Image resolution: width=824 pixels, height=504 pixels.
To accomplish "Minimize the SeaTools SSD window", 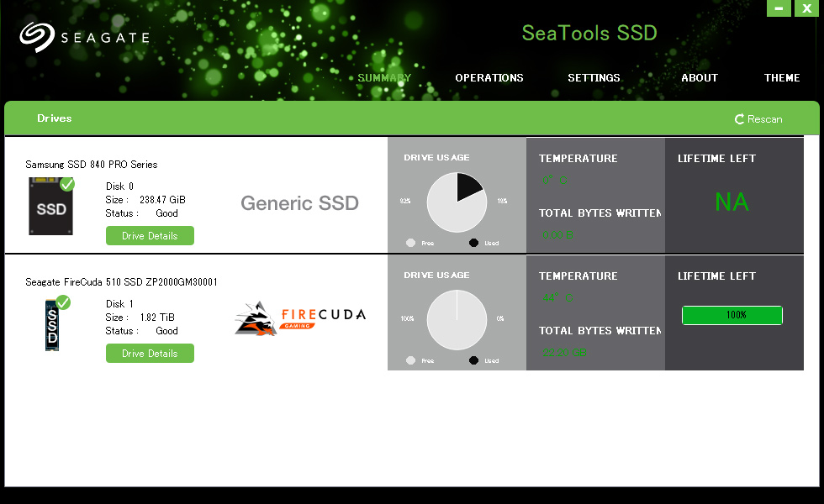I will click(x=779, y=8).
